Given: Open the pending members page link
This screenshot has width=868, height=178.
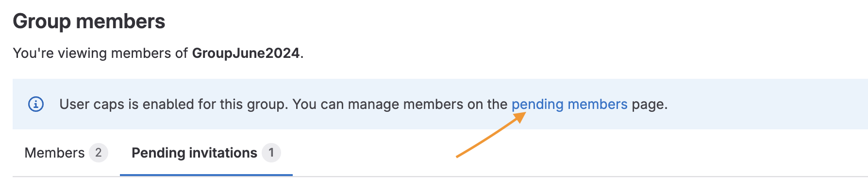Looking at the screenshot, I should coord(569,104).
